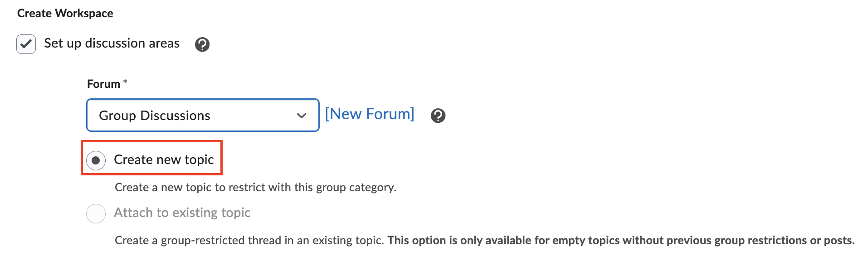The image size is (868, 261).
Task: Choose the Attach to existing topic radio button
Action: (96, 213)
